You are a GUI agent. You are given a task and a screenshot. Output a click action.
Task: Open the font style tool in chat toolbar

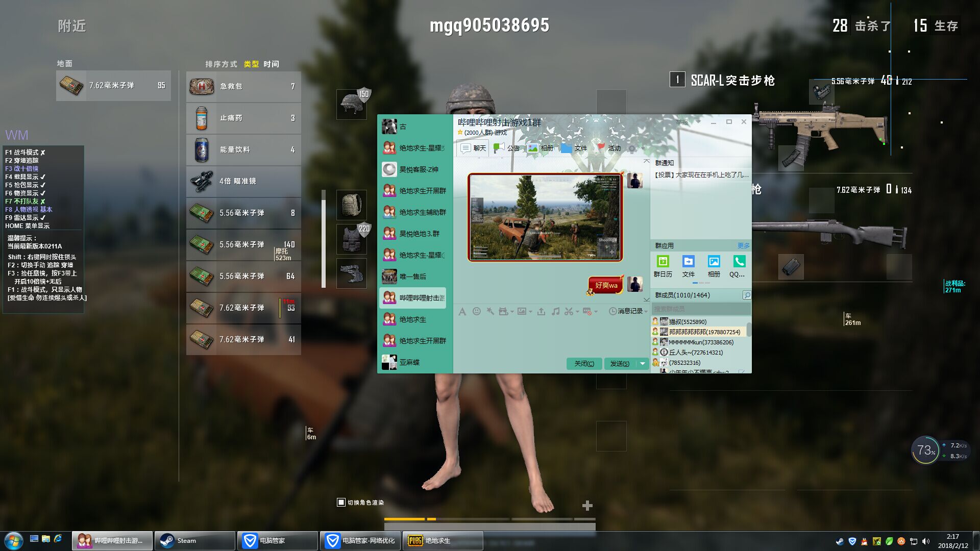(462, 311)
